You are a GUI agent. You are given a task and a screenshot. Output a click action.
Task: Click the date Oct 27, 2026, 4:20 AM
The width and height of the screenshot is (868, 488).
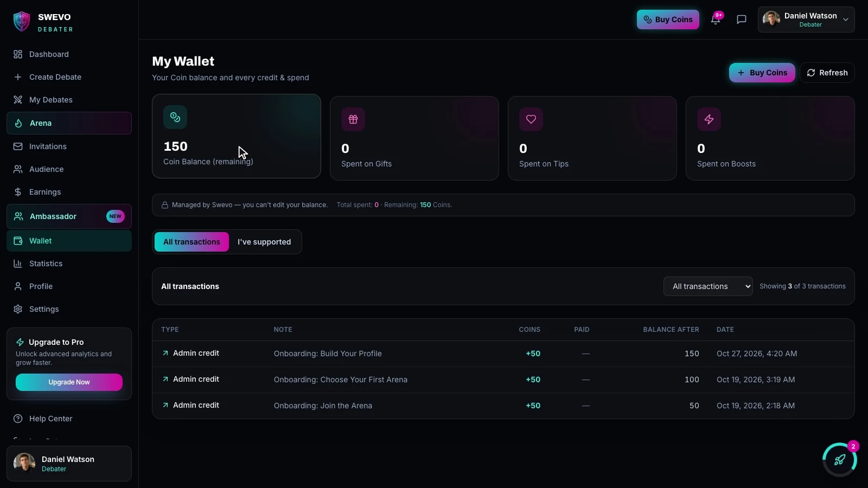pos(757,354)
